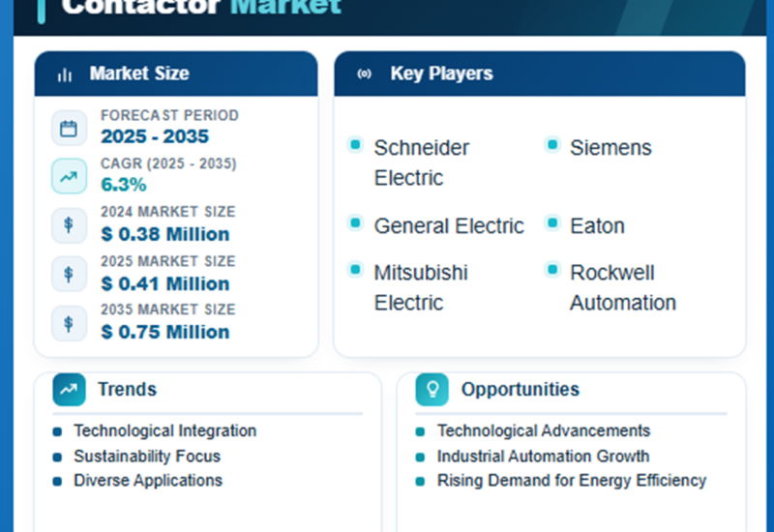
Task: Click the Industrial Automation Growth opportunity
Action: click(x=543, y=457)
